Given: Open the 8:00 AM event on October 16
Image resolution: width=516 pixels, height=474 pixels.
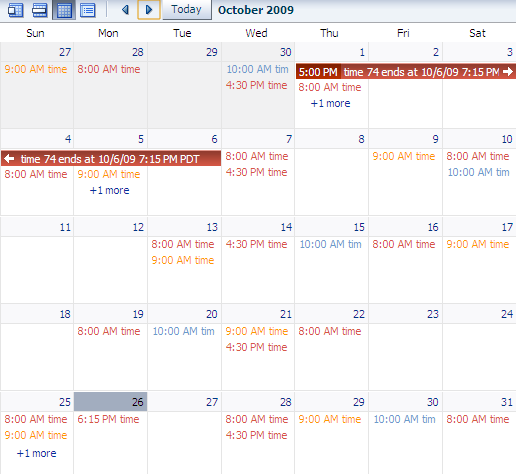Looking at the screenshot, I should coord(404,244).
